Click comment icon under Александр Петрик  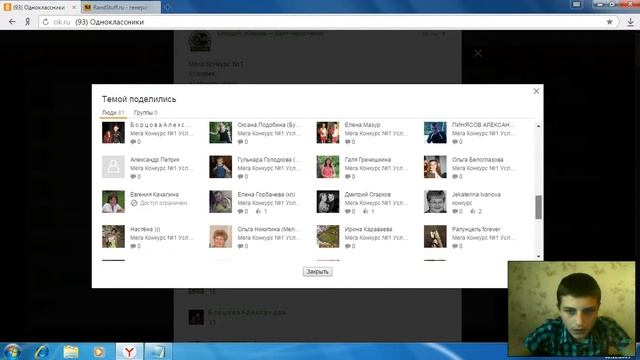(x=133, y=176)
